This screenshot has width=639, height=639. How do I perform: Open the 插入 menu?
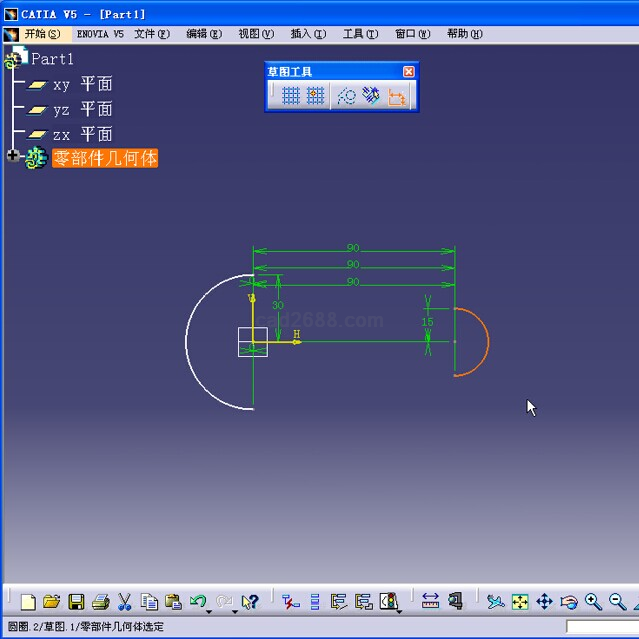pyautogui.click(x=307, y=33)
